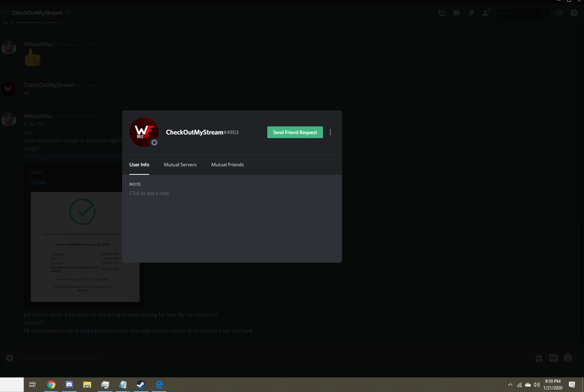The width and height of the screenshot is (584, 392).
Task: Start a voice call icon
Action: [442, 13]
